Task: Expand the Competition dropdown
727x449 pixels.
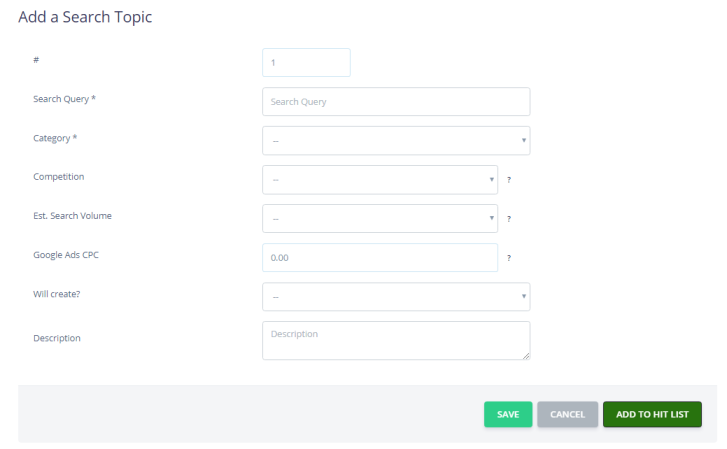Action: tap(380, 180)
